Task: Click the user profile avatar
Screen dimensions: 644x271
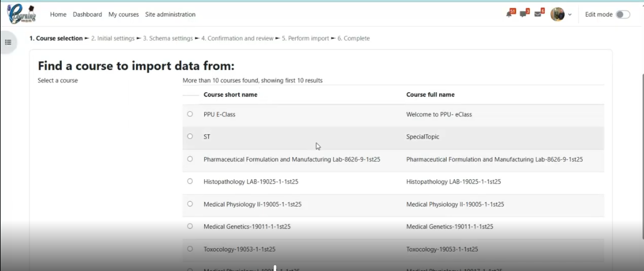Action: click(x=557, y=15)
